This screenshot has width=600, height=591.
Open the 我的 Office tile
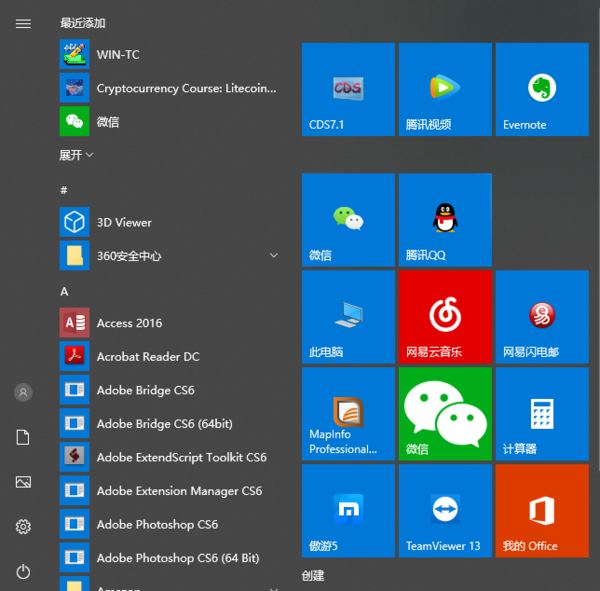pos(542,510)
